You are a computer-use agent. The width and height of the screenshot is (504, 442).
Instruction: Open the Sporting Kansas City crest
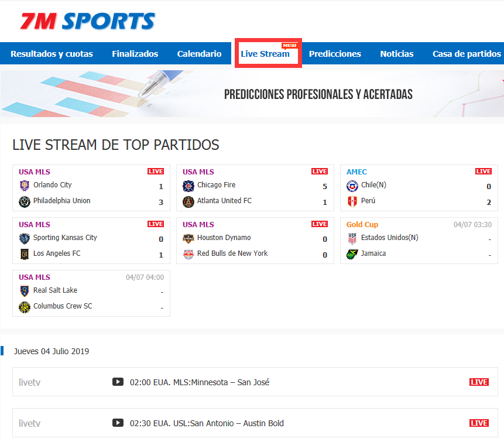[x=25, y=238]
